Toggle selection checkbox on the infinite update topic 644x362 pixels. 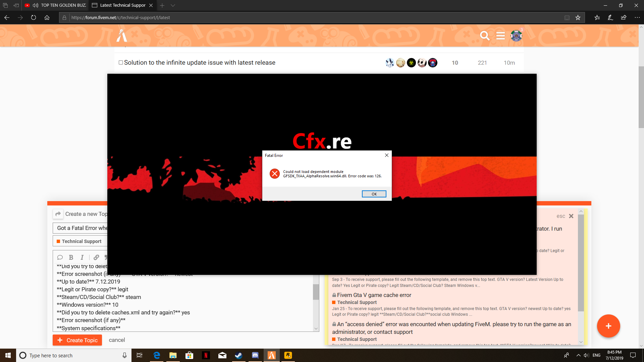[x=121, y=62]
